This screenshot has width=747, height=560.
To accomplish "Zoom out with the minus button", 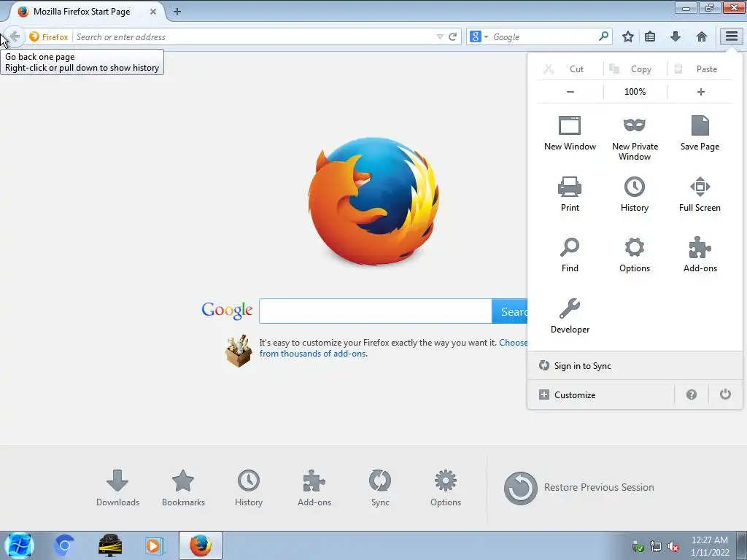I will click(570, 91).
